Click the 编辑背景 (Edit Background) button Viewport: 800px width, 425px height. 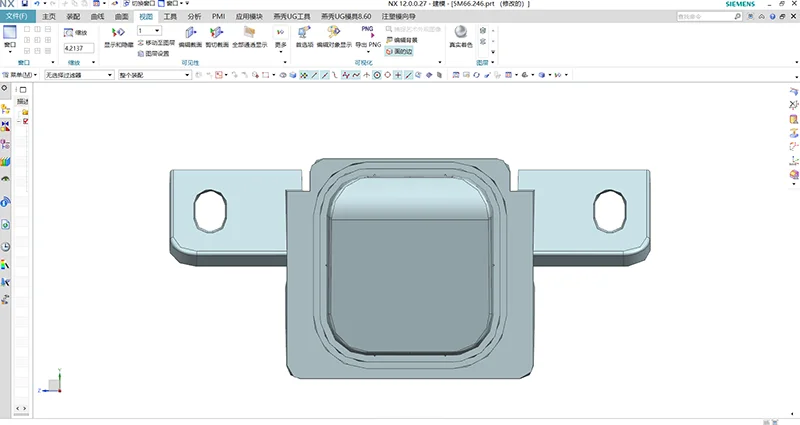click(401, 40)
